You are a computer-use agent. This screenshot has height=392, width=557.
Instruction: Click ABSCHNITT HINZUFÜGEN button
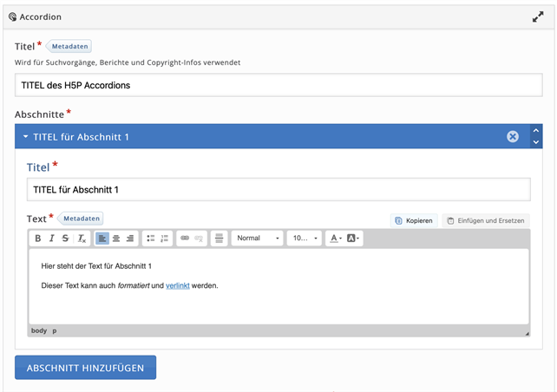[x=85, y=368]
